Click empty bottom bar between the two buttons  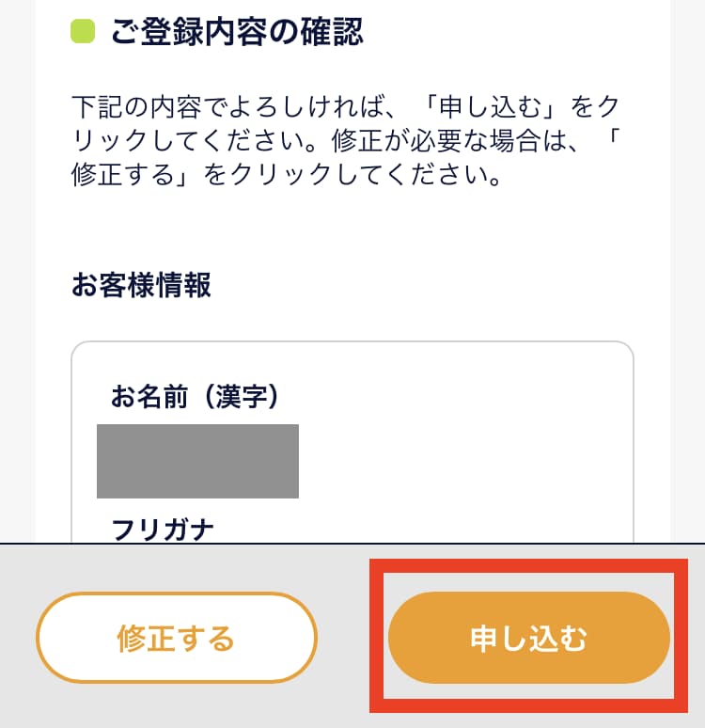pos(343,638)
